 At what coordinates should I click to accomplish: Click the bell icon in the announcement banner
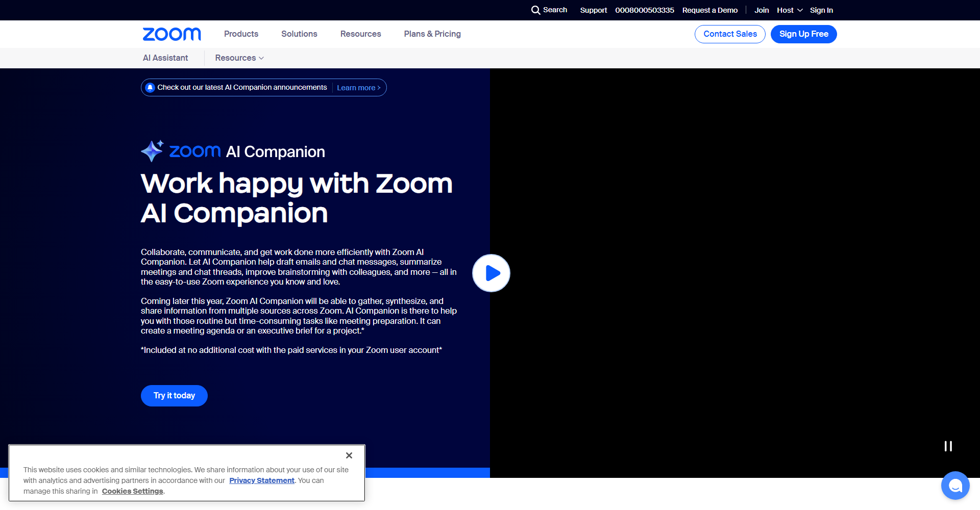150,87
